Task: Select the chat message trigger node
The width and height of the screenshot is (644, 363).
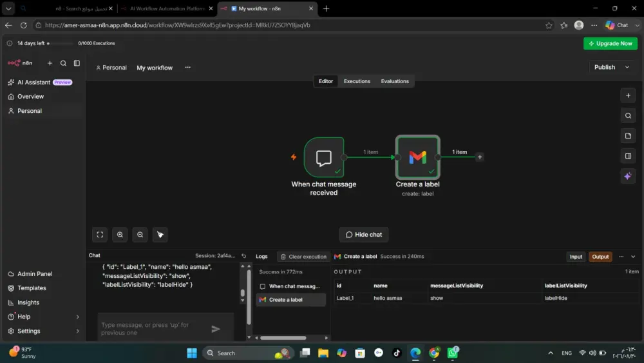Action: [x=324, y=157]
